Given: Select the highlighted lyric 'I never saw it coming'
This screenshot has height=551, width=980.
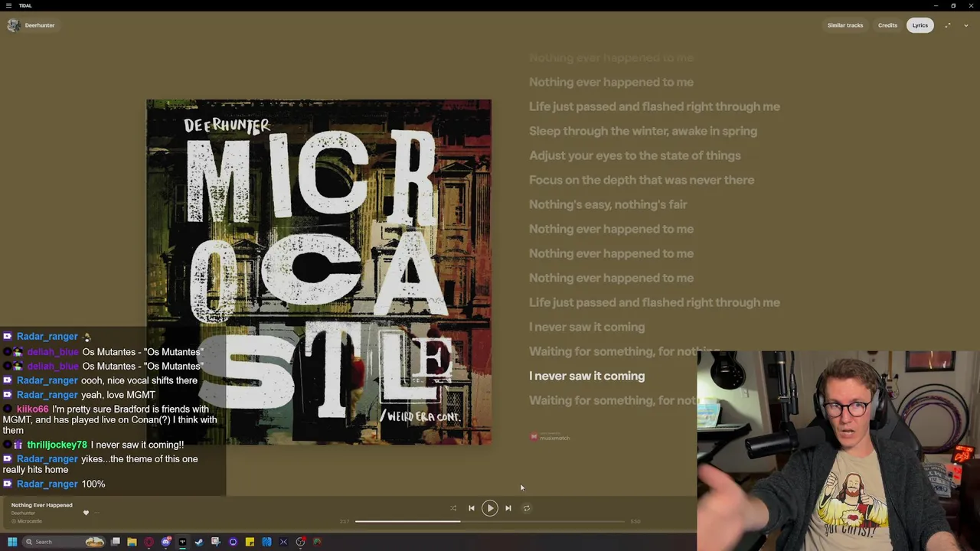Looking at the screenshot, I should click(x=586, y=376).
